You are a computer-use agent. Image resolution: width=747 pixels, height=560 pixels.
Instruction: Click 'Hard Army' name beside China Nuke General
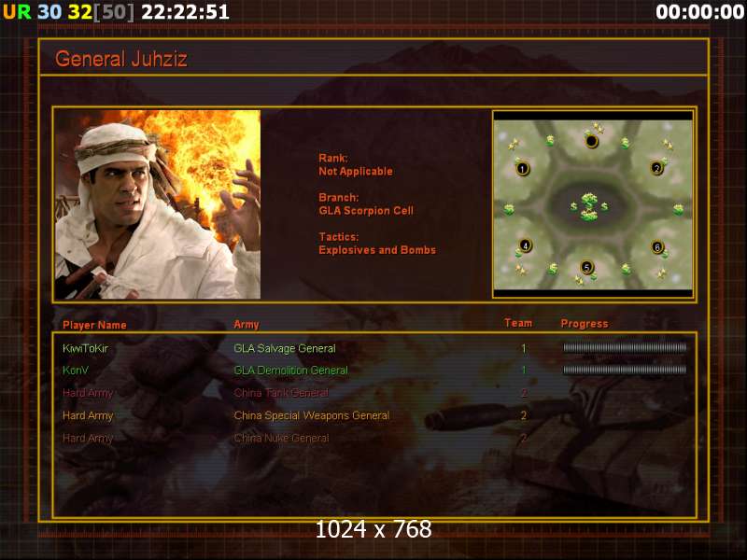click(88, 439)
